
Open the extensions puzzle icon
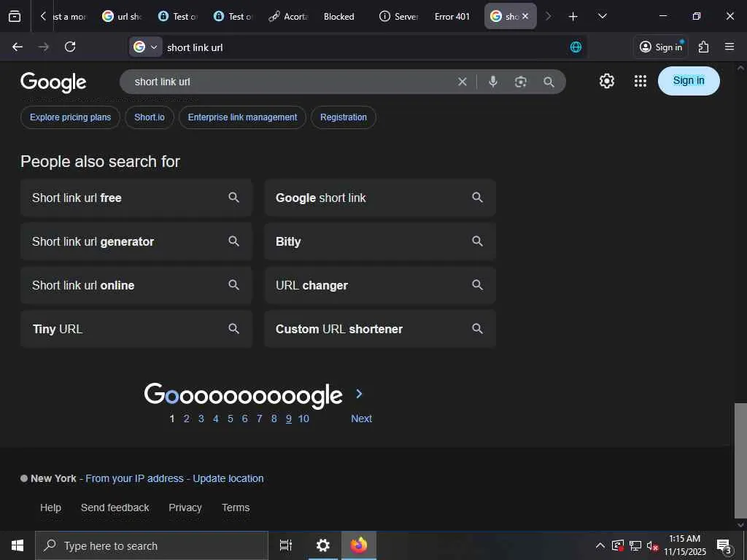pyautogui.click(x=704, y=47)
